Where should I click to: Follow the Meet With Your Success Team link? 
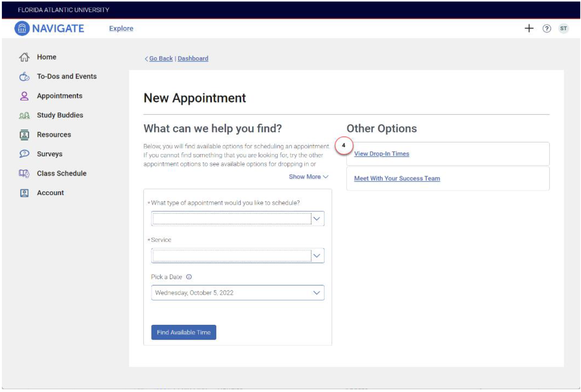397,178
